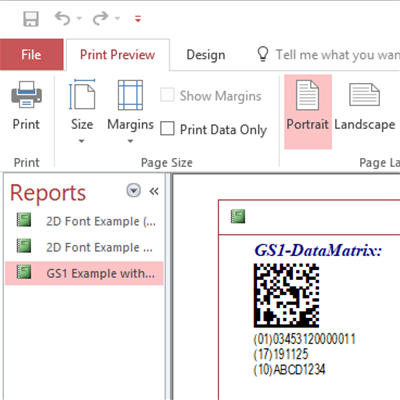
Task: Toggle the Show Margins checkbox
Action: (x=167, y=95)
